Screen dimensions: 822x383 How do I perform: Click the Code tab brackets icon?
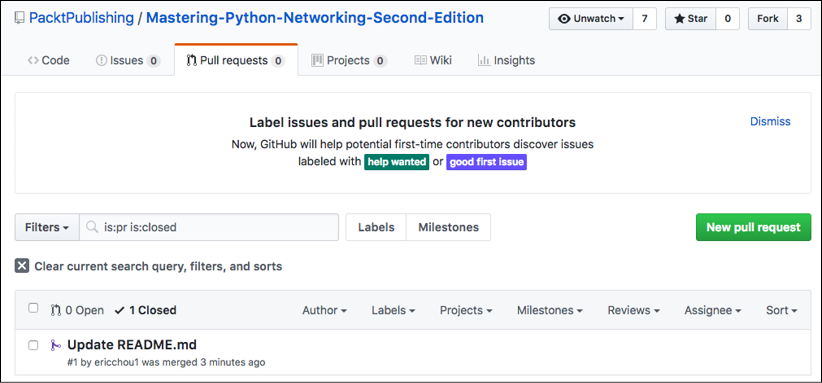[x=33, y=60]
